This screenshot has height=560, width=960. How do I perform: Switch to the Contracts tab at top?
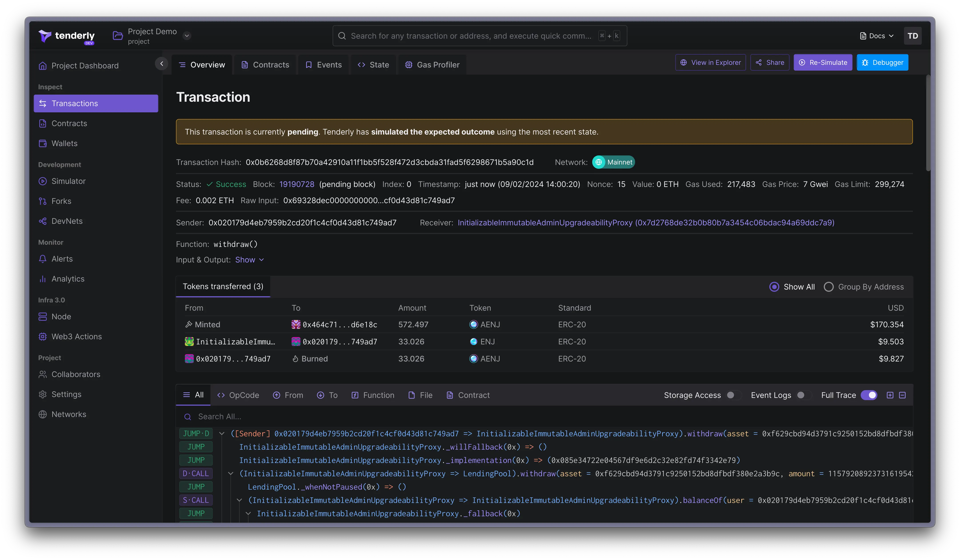(265, 65)
